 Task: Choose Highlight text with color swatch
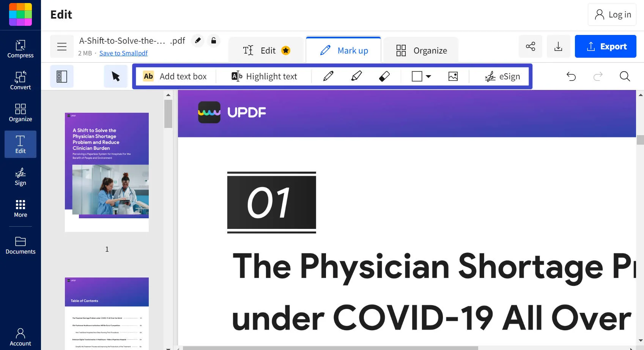tap(263, 76)
